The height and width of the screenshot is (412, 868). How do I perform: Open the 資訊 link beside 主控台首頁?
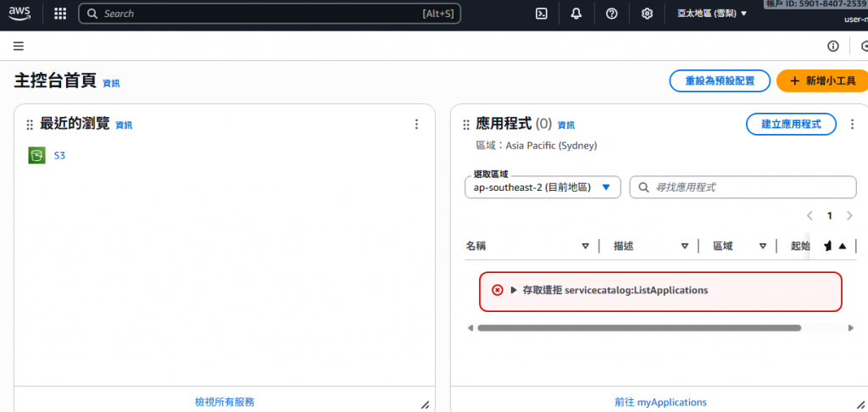(111, 83)
